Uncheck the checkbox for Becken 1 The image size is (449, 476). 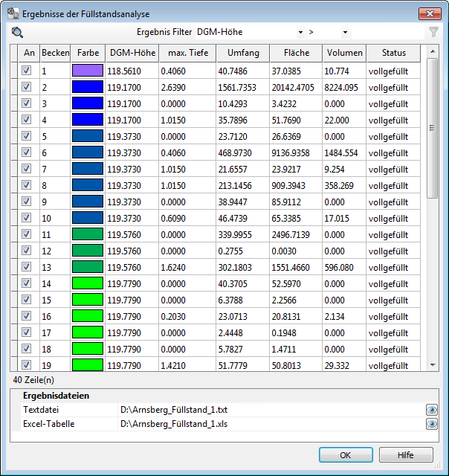click(27, 71)
